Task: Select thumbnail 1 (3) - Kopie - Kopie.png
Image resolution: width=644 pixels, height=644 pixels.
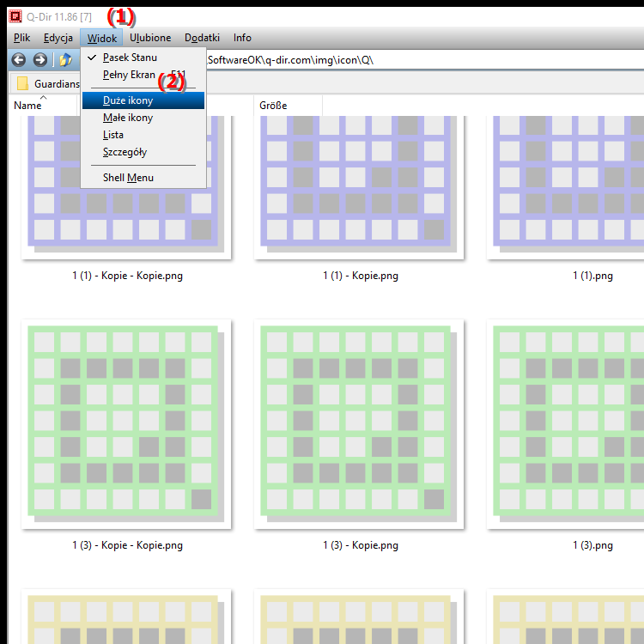Action: pos(126,424)
